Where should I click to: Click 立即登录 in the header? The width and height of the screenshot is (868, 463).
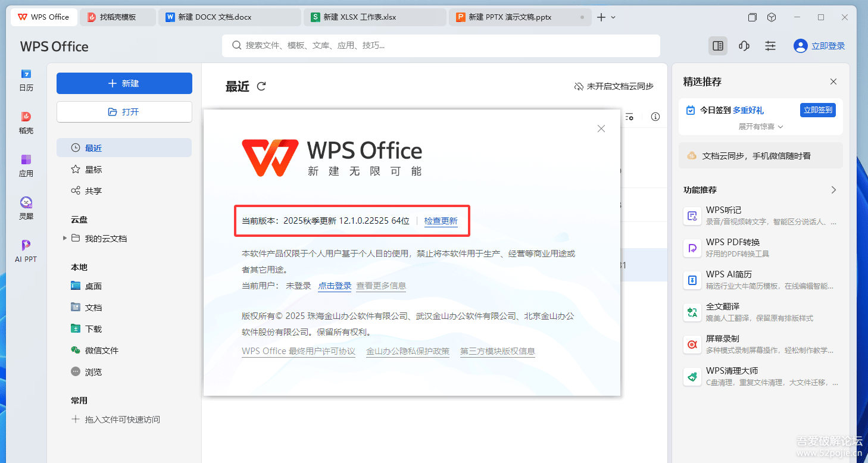coord(828,46)
